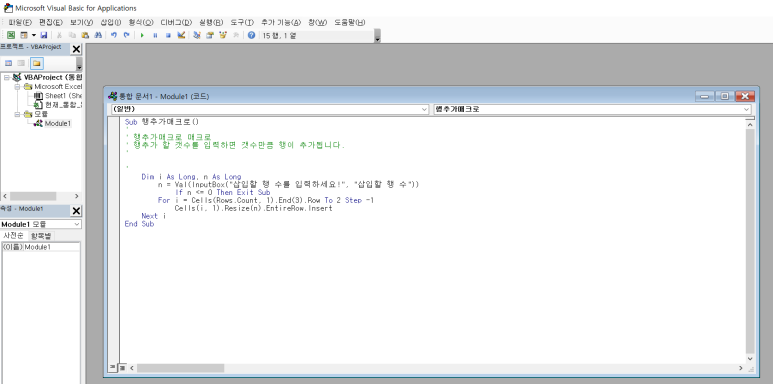Switch to the 사전순 tab in properties

click(14, 236)
